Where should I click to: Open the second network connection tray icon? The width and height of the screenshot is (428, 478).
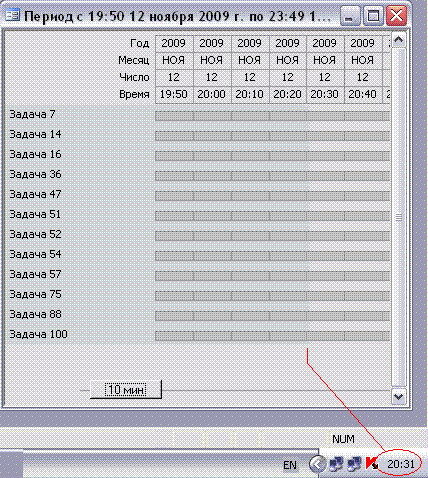[x=354, y=464]
